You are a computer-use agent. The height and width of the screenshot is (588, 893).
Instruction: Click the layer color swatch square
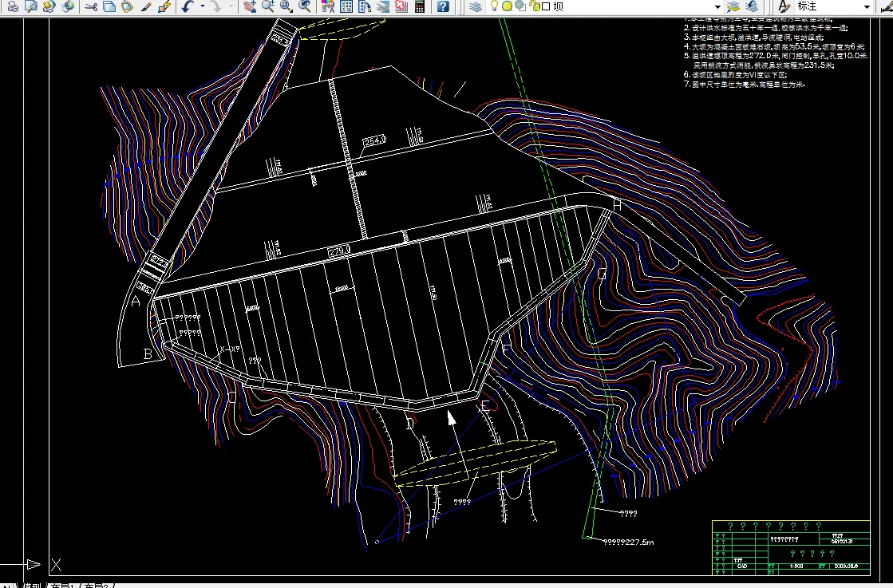pos(546,6)
